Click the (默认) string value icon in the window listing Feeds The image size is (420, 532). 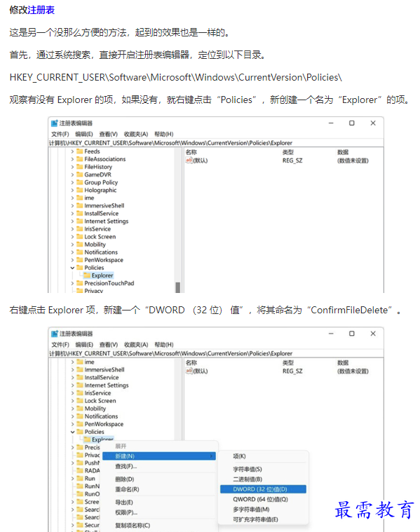pyautogui.click(x=189, y=161)
